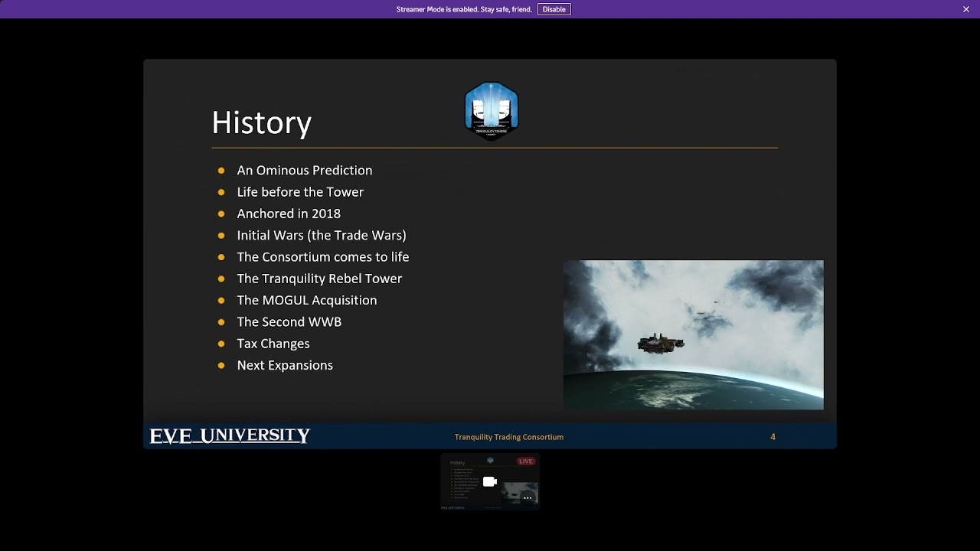Click the "Next Expansions" bullet text

pyautogui.click(x=285, y=365)
